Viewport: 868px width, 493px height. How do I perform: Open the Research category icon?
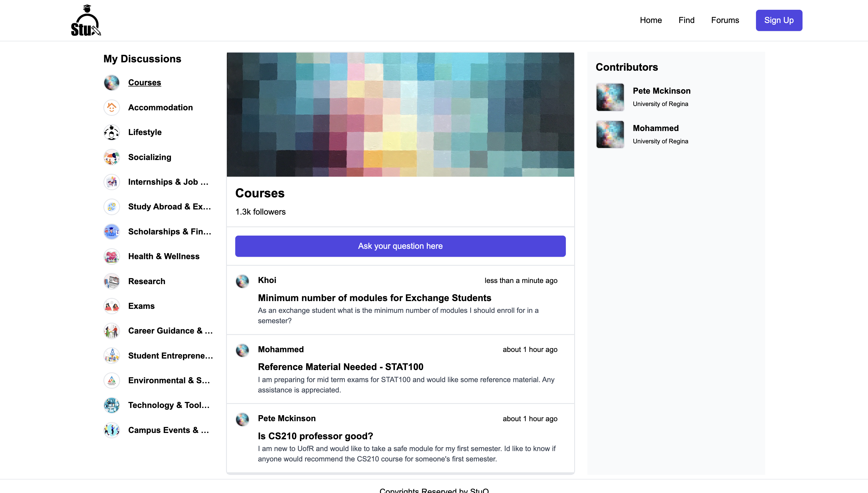coord(111,281)
